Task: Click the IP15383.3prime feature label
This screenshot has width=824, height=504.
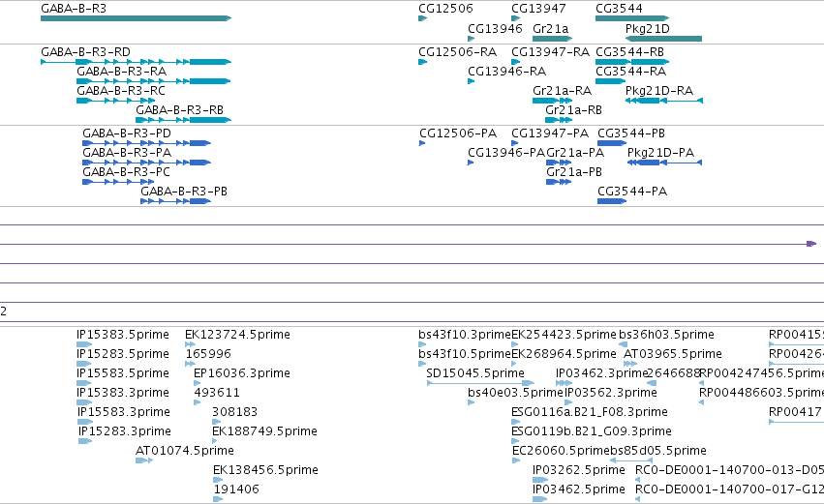Action: pos(123,393)
